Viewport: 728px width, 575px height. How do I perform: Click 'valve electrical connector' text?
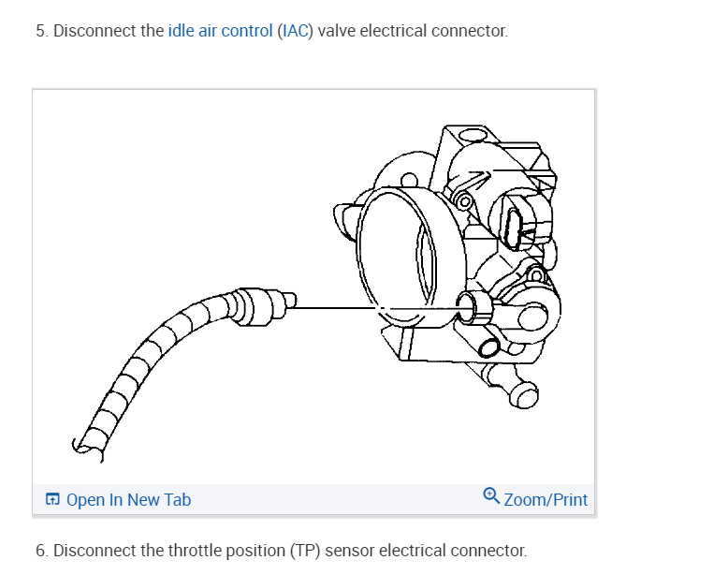click(413, 31)
